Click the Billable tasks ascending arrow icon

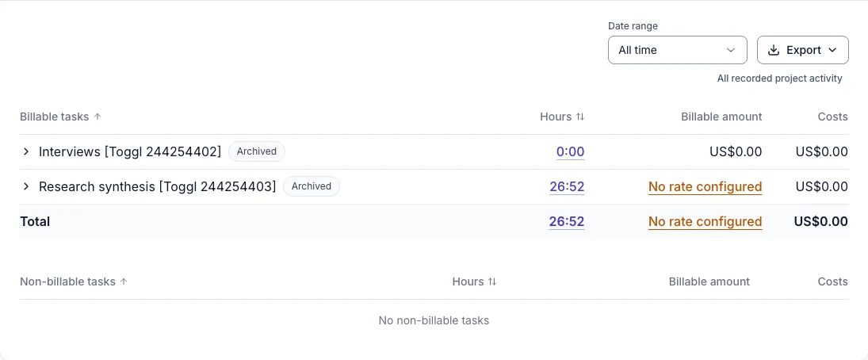coord(98,117)
